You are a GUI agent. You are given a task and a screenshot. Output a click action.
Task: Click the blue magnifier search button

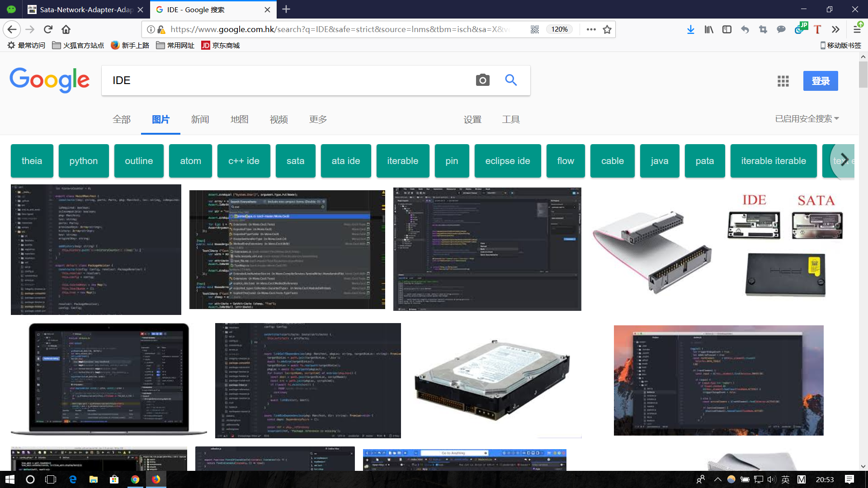(511, 80)
